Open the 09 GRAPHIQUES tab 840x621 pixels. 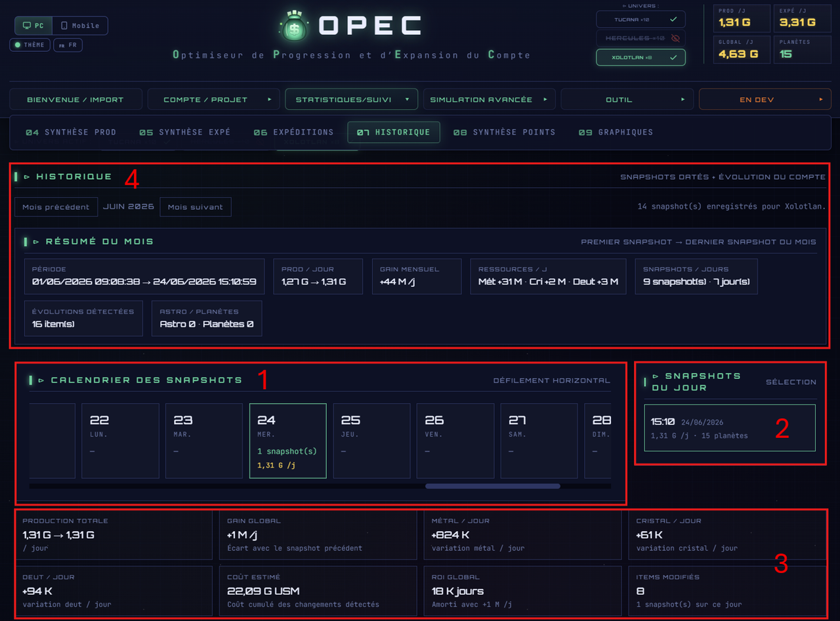(x=616, y=132)
